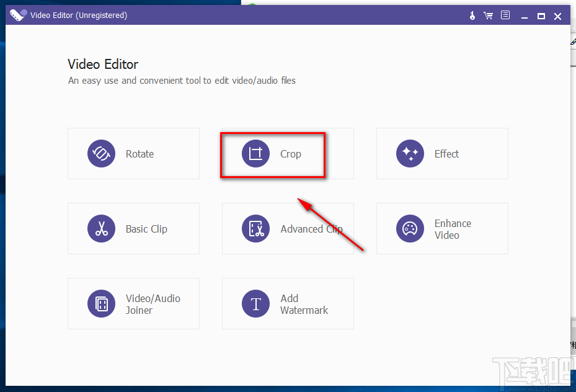Open the Advanced Clip tool
Image resolution: width=576 pixels, height=392 pixels.
pos(288,229)
